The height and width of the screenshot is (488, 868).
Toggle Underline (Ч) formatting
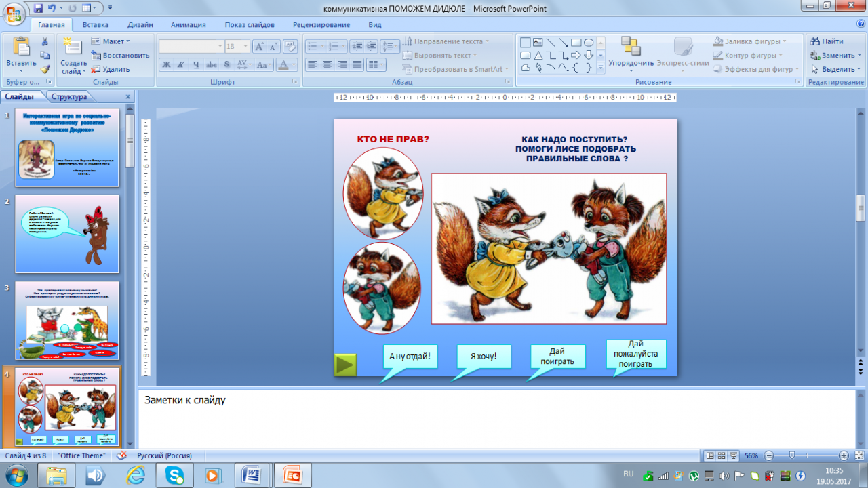196,65
